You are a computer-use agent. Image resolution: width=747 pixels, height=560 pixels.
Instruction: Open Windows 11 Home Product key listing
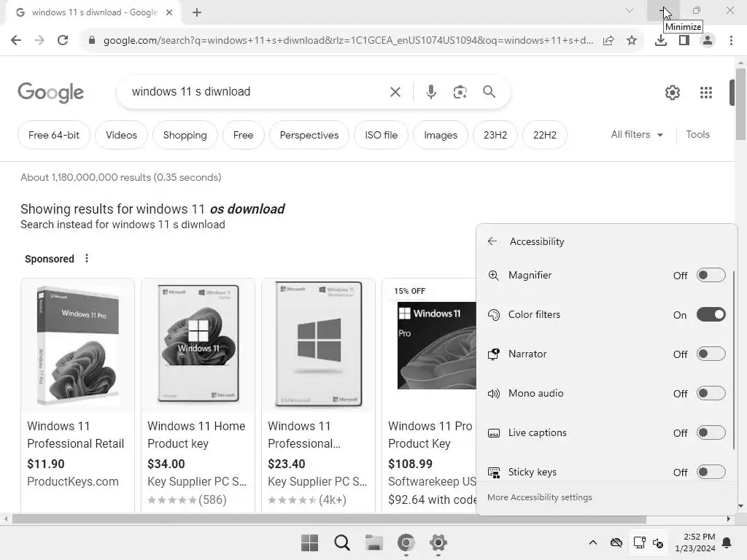(196, 435)
